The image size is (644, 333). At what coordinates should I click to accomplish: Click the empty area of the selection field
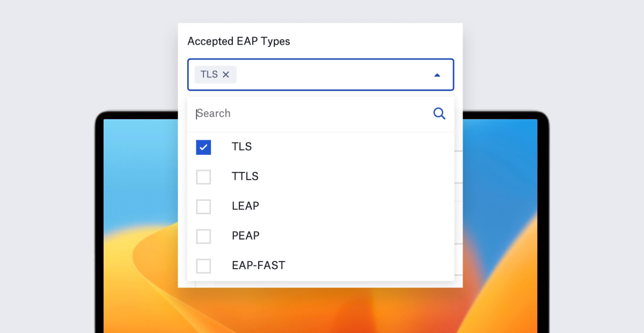[x=333, y=75]
